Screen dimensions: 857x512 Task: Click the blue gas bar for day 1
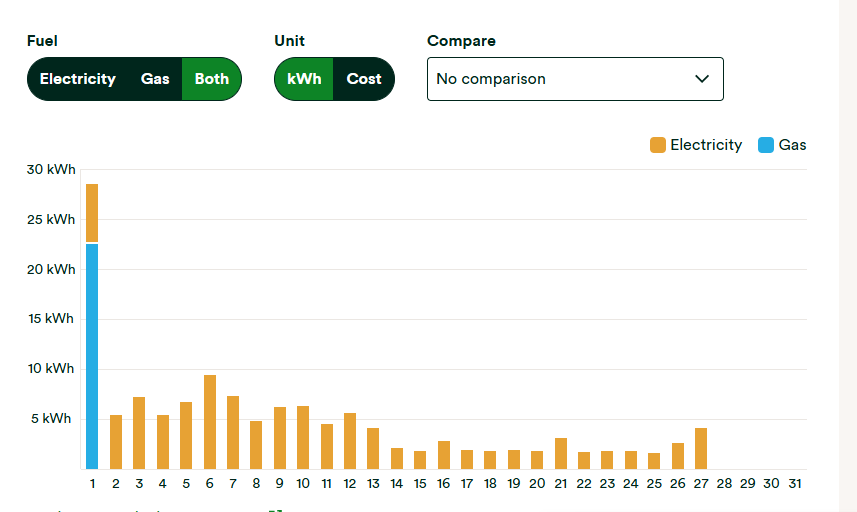92,356
